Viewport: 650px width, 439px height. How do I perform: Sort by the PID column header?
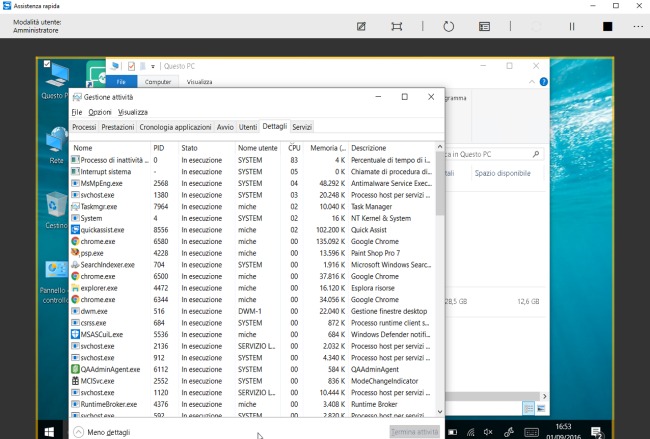(164, 148)
